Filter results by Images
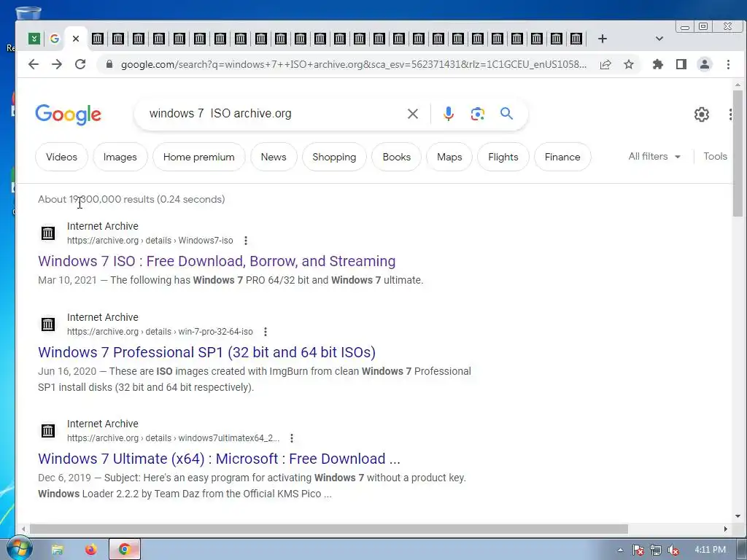 [120, 157]
